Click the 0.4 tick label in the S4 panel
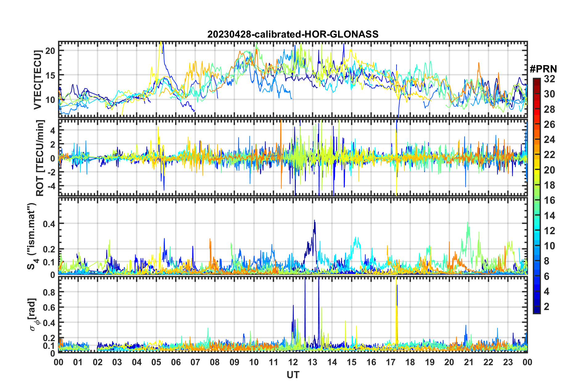The height and width of the screenshot is (392, 586). (x=49, y=224)
